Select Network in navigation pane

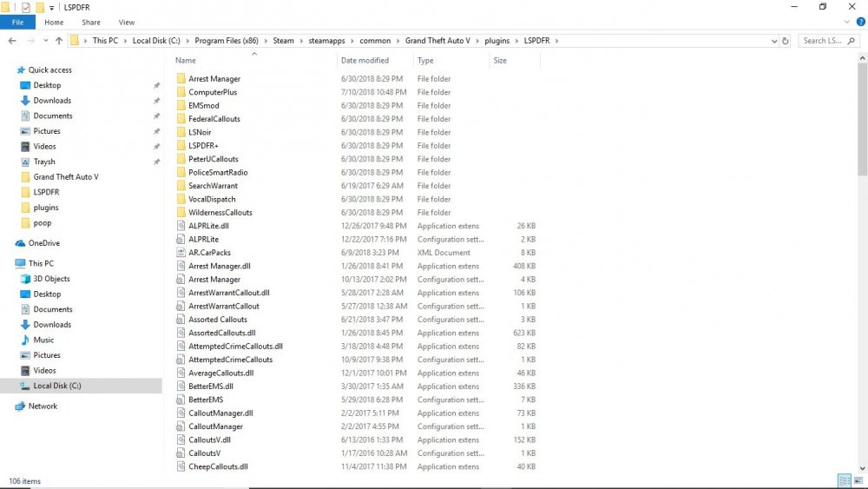pyautogui.click(x=43, y=406)
